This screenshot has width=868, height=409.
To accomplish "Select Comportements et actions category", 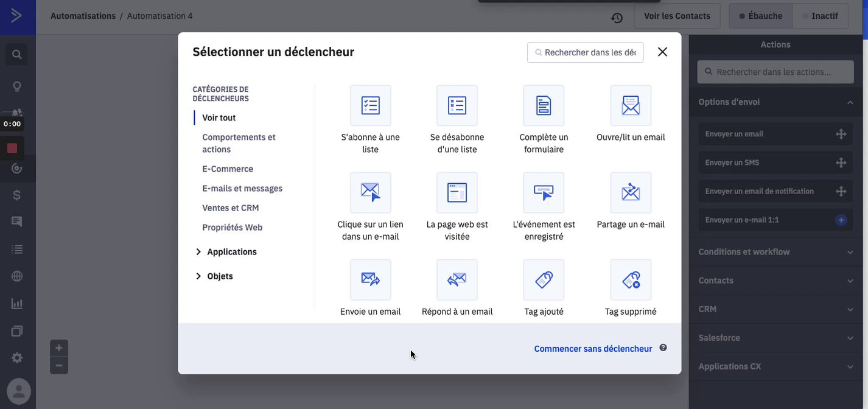I will click(239, 143).
